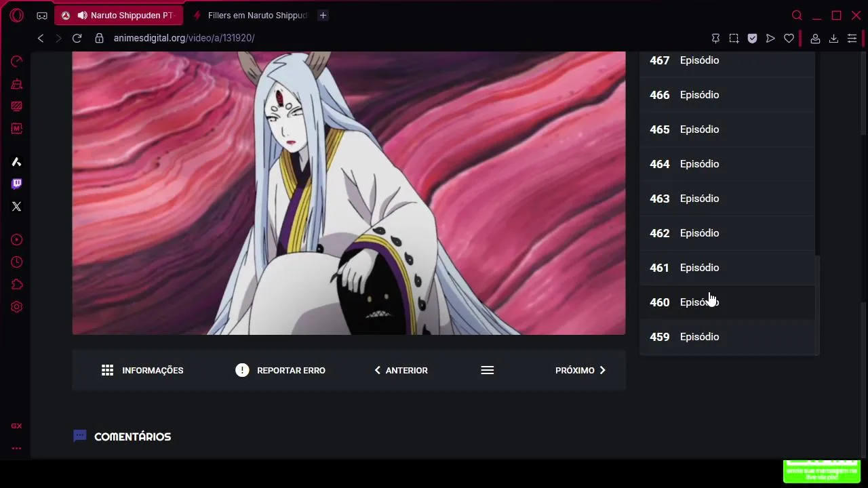Image resolution: width=868 pixels, height=488 pixels.
Task: Open X (Twitter) panel in sidebar
Action: pos(17,206)
